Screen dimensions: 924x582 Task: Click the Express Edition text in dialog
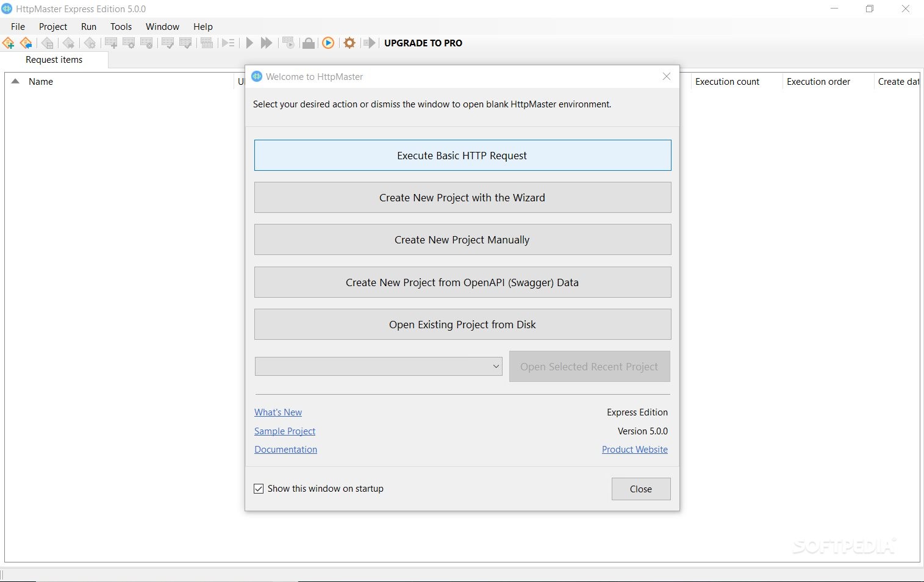[x=637, y=412]
